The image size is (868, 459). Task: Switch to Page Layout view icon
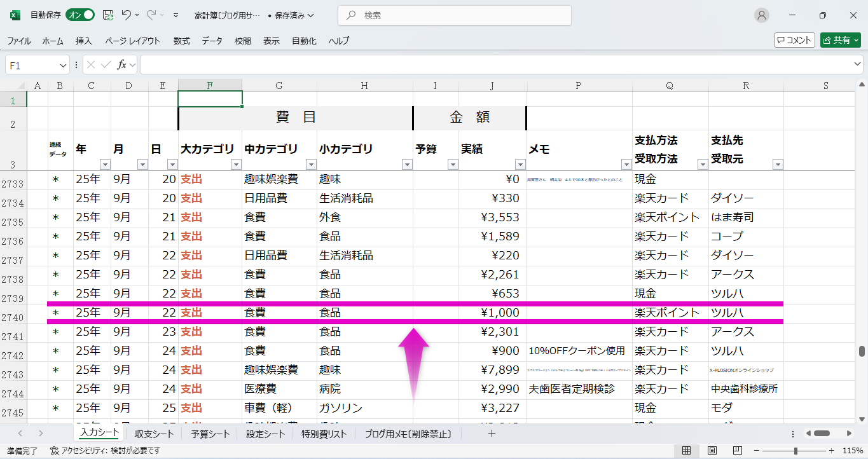pyautogui.click(x=712, y=451)
